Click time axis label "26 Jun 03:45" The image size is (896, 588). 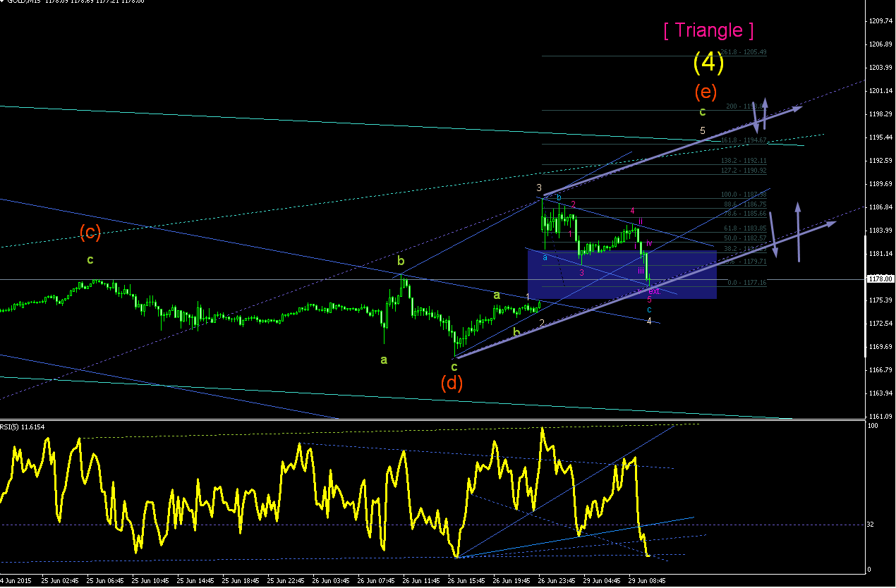[x=331, y=582]
